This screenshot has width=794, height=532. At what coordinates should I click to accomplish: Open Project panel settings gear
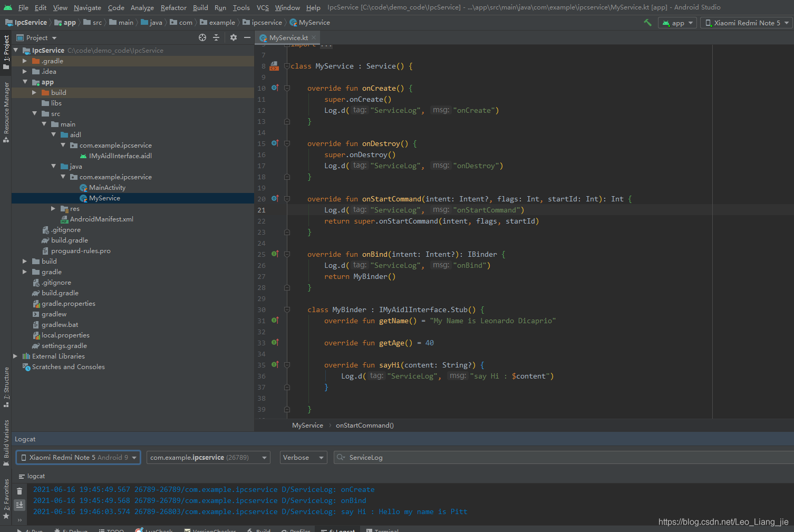point(234,37)
